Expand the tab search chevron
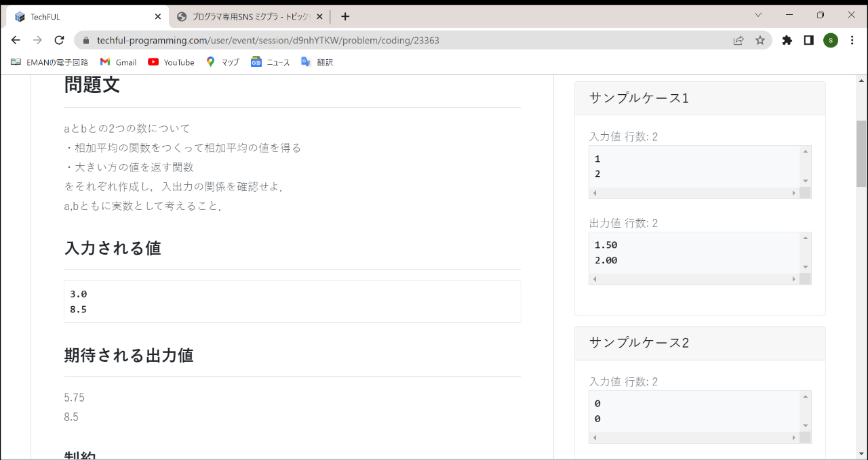The width and height of the screenshot is (868, 460). tap(758, 15)
